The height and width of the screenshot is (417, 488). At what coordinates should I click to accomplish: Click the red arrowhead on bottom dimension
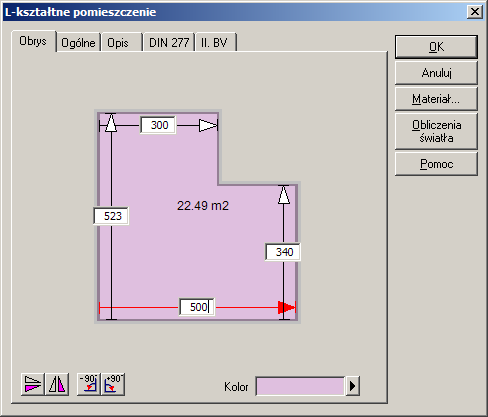click(287, 307)
